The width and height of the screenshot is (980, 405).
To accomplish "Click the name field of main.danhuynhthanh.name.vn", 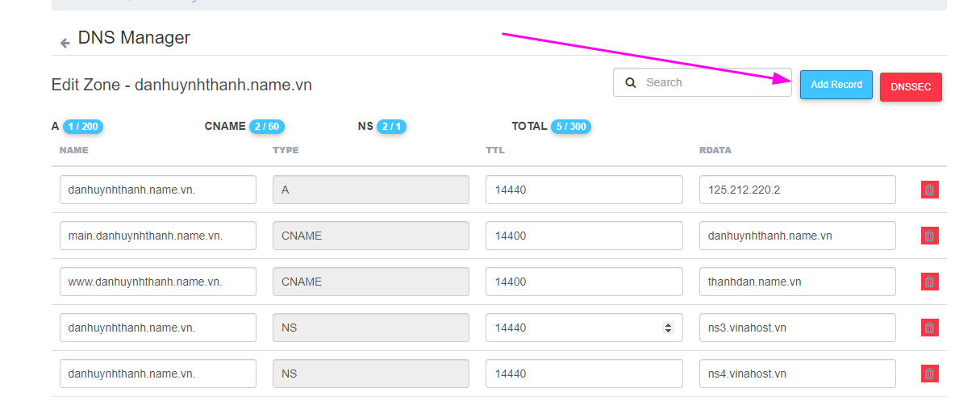I will 157,236.
